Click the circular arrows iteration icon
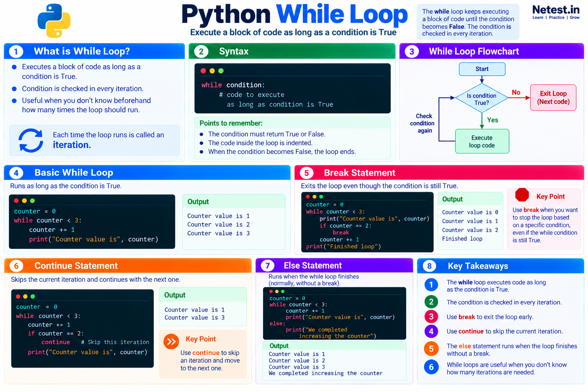Screen dimensions: 588x392 [x=31, y=140]
